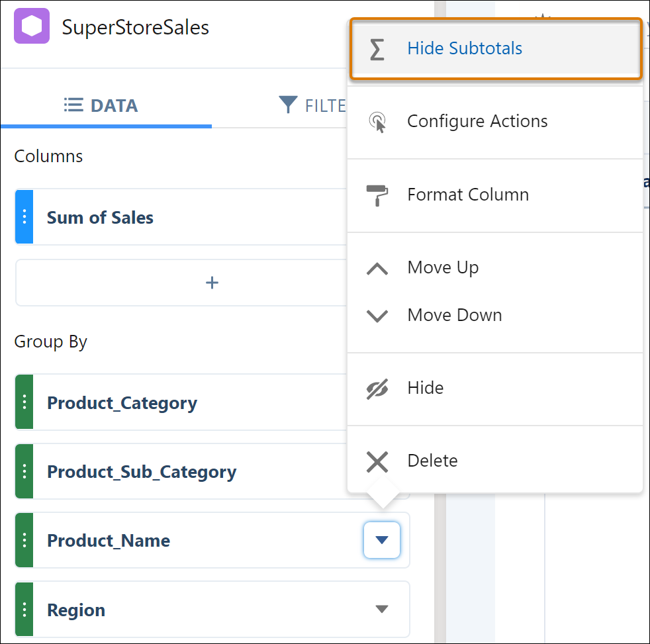Add a column with the plus button

click(x=212, y=283)
